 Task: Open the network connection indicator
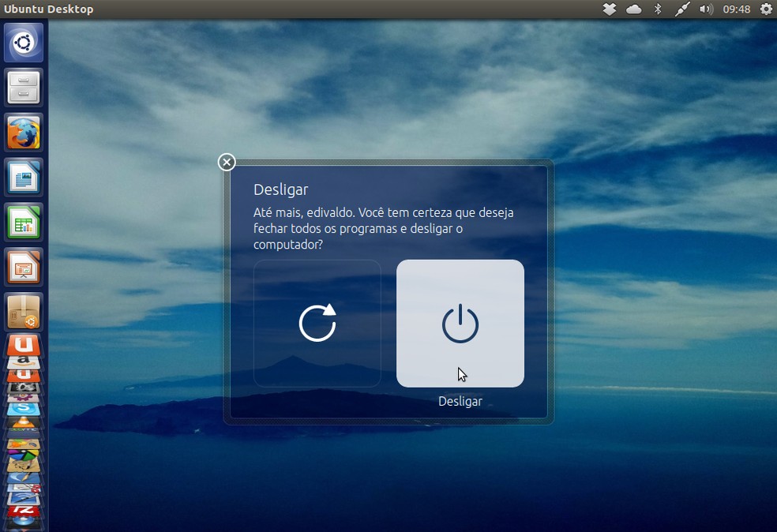(x=682, y=9)
